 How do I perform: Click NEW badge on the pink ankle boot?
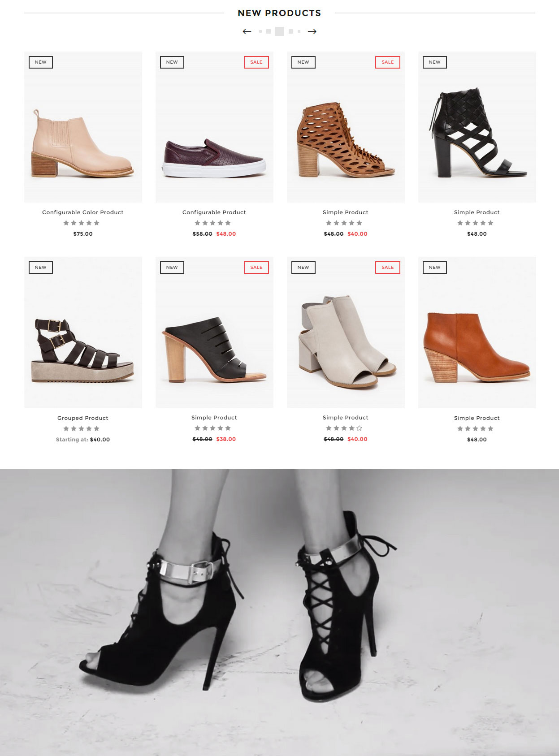pyautogui.click(x=41, y=62)
